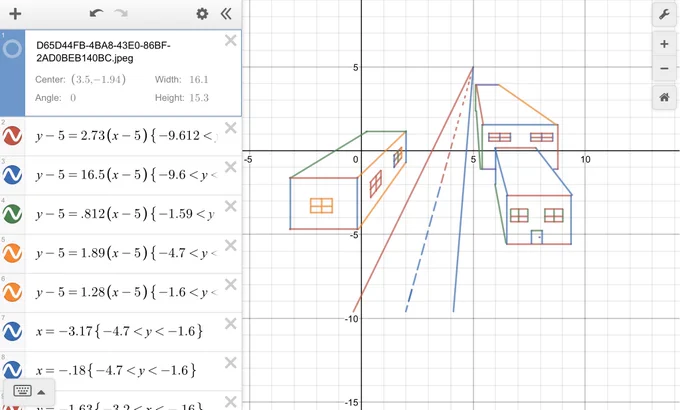This screenshot has height=410, width=680.
Task: Edit expression y−5=.812(x−5)
Action: pos(126,214)
